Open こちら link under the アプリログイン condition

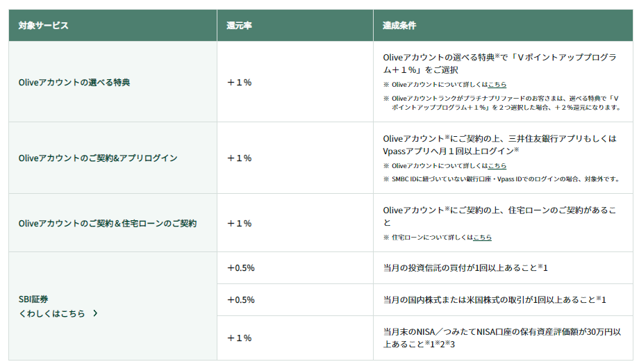click(497, 166)
